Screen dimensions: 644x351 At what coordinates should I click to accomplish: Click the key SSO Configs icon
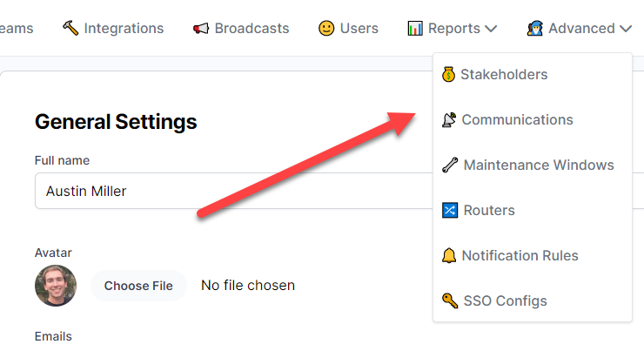449,300
